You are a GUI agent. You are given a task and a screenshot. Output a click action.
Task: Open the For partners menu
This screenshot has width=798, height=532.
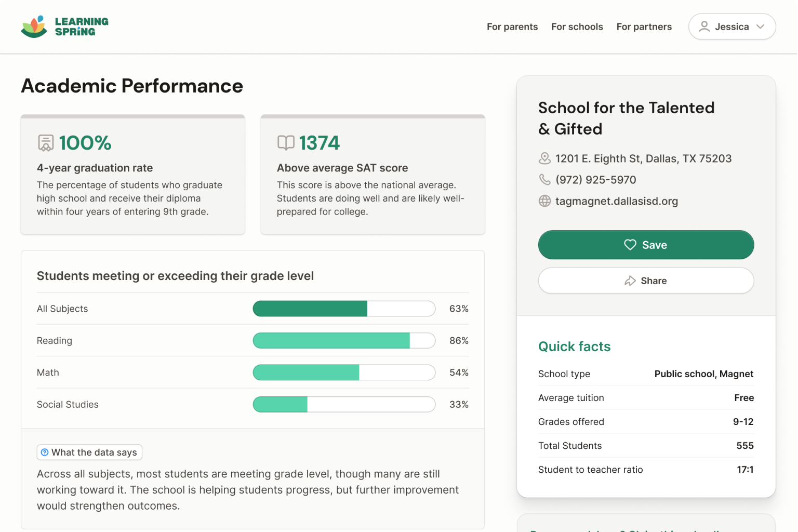click(644, 26)
